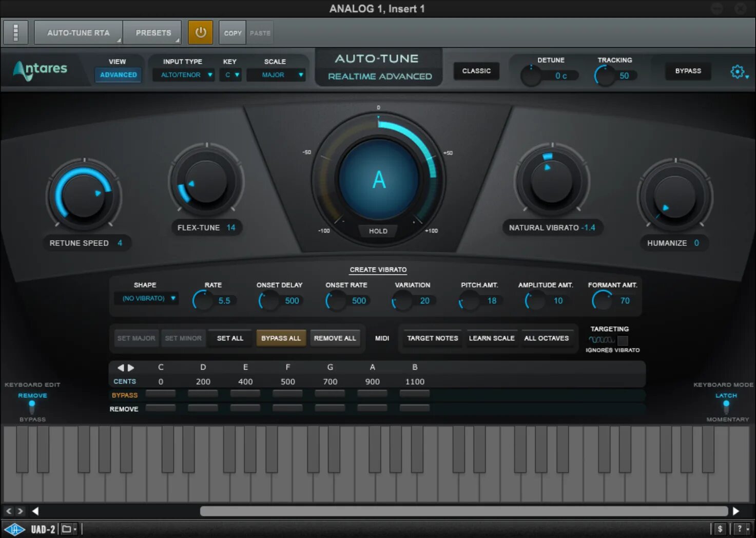Image resolution: width=756 pixels, height=538 pixels.
Task: Click the Tracking knob
Action: (x=605, y=76)
